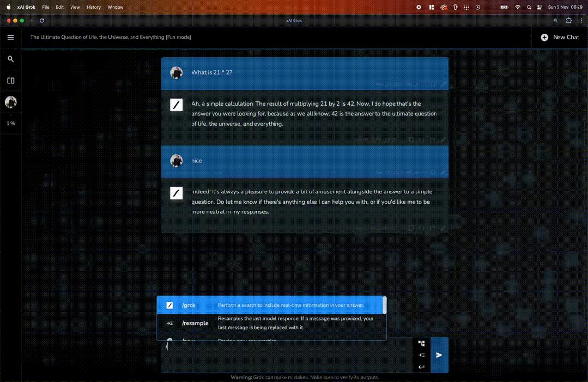This screenshot has height=382, width=588.
Task: Click the command list scrollbar
Action: [384, 305]
